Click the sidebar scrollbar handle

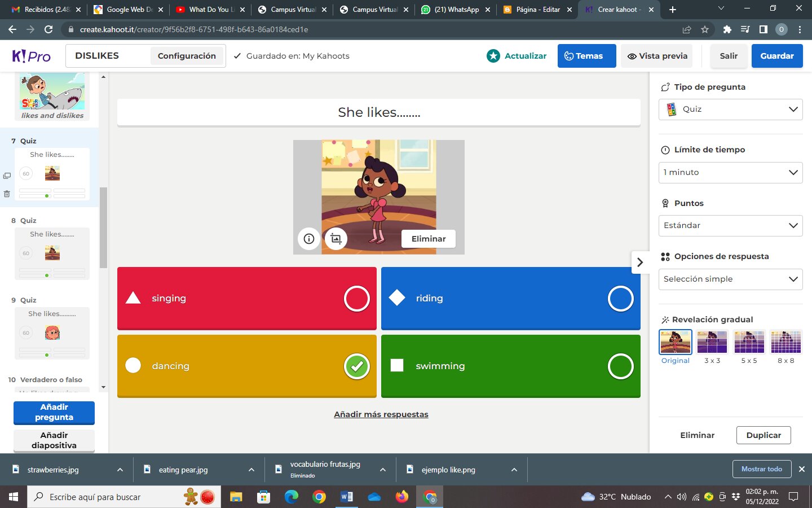coord(103,227)
